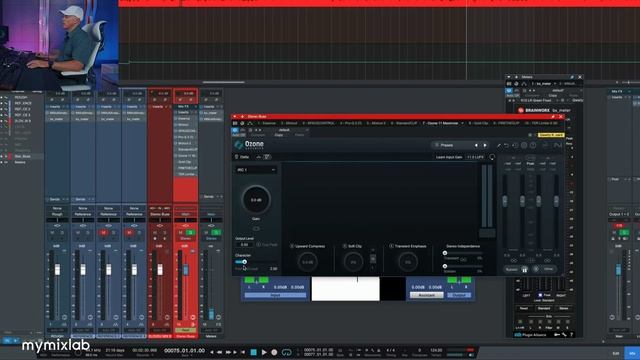This screenshot has width=640, height=360.
Task: Click gain link icon under Gain knob
Action: [256, 229]
